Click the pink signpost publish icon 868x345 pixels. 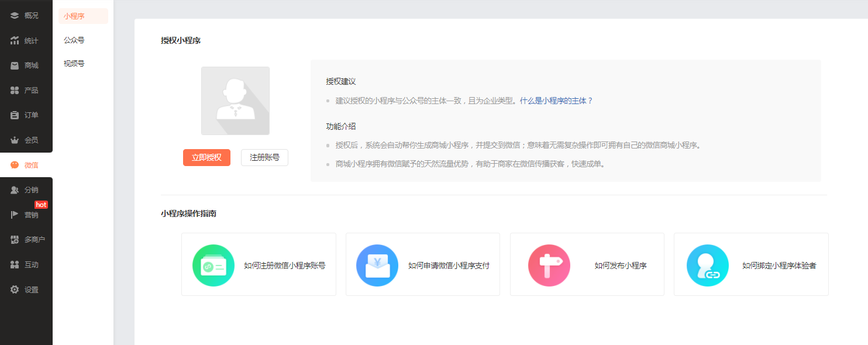point(549,265)
